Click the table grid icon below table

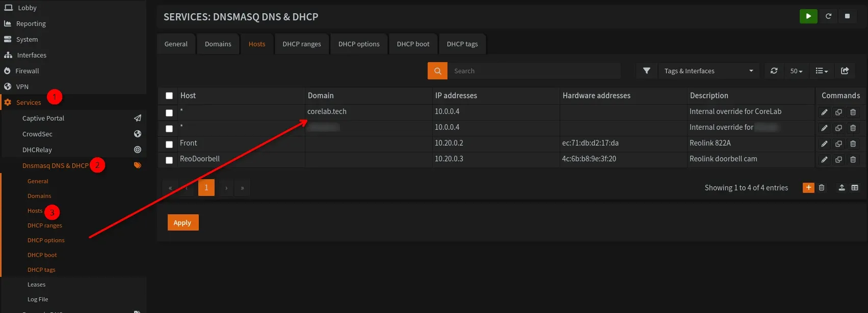pyautogui.click(x=855, y=188)
